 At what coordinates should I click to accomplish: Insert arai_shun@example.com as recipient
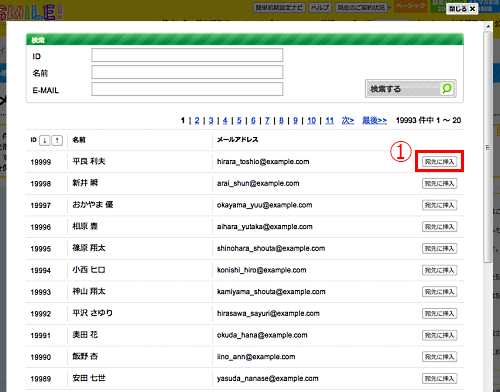439,183
